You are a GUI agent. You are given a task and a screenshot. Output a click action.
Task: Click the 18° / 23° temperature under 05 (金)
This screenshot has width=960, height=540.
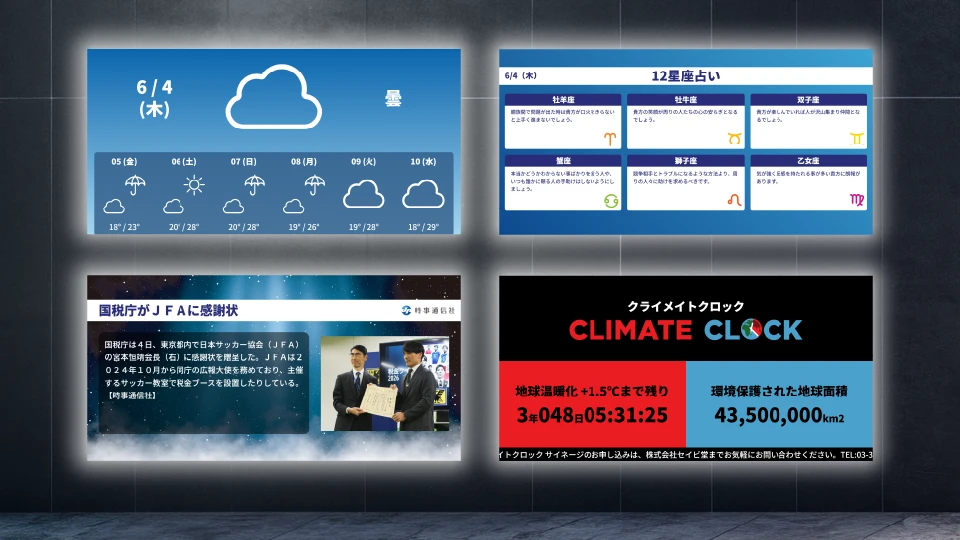click(124, 227)
